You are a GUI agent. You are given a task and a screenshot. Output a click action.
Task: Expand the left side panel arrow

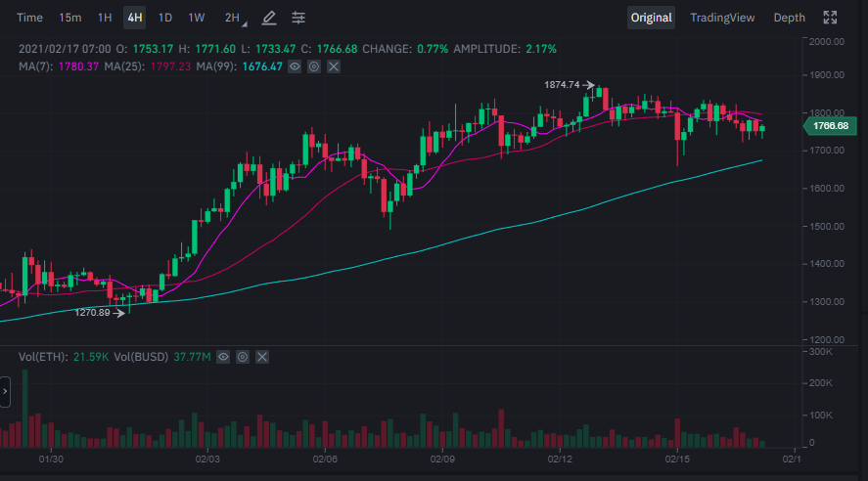point(5,393)
